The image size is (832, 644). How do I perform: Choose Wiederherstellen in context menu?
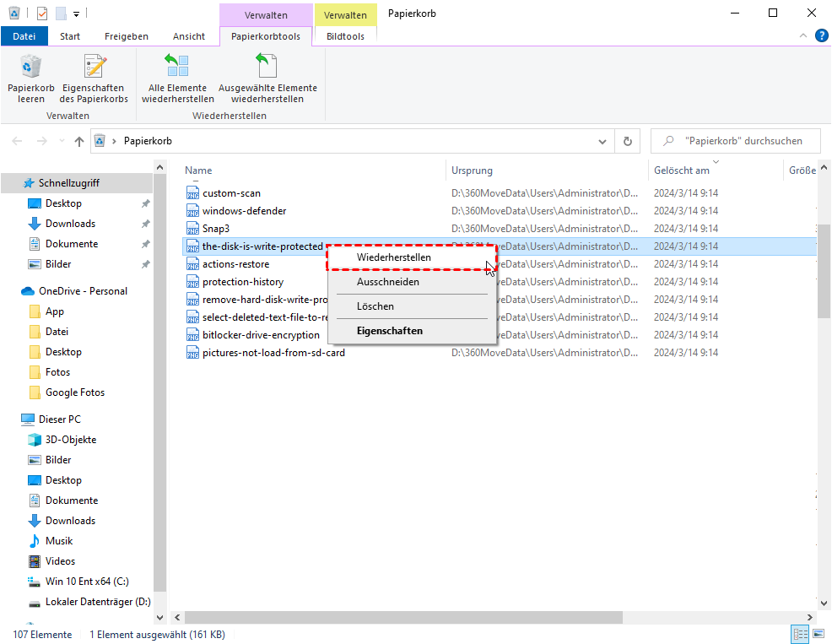(393, 257)
